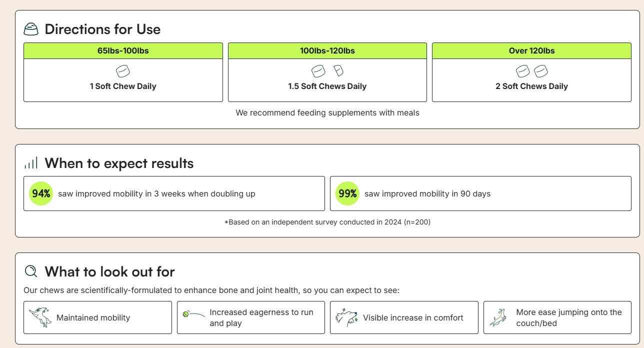Select the Over 120lbs weight header
The height and width of the screenshot is (348, 644).
click(531, 50)
